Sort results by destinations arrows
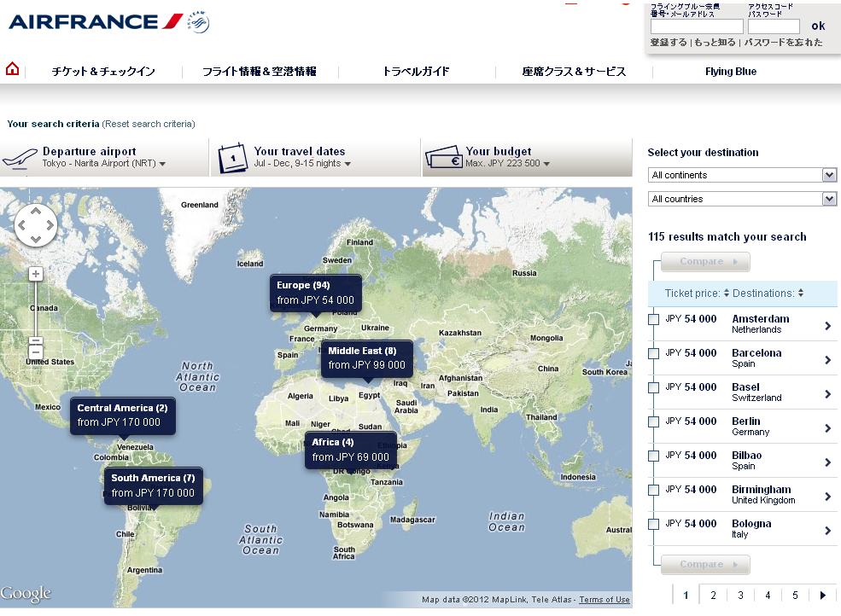This screenshot has height=616, width=841. [801, 293]
